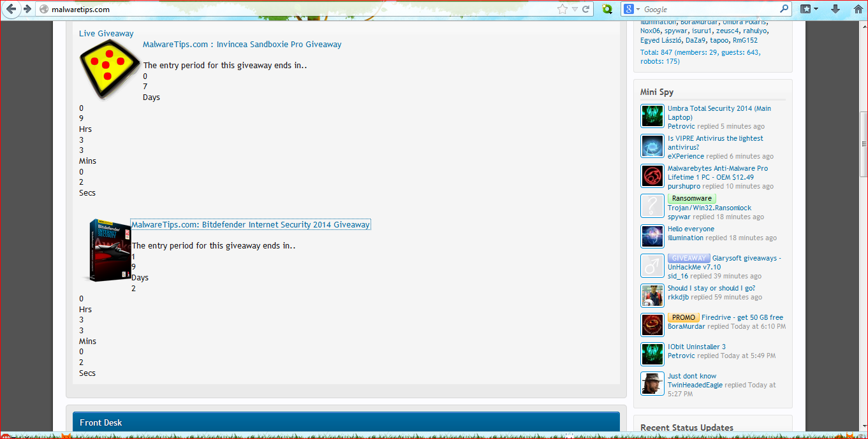Open Should I stay or should I go thread
868x439 pixels.
tap(712, 288)
